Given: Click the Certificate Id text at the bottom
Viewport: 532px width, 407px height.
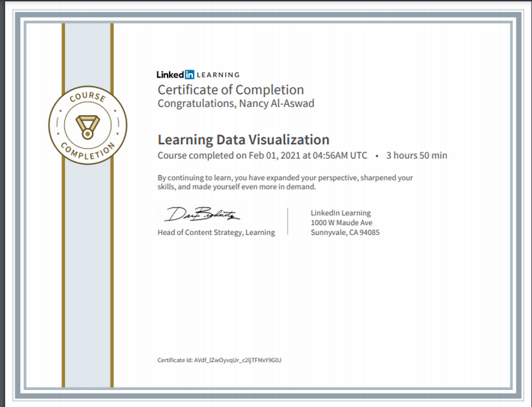Looking at the screenshot, I should tap(219, 360).
